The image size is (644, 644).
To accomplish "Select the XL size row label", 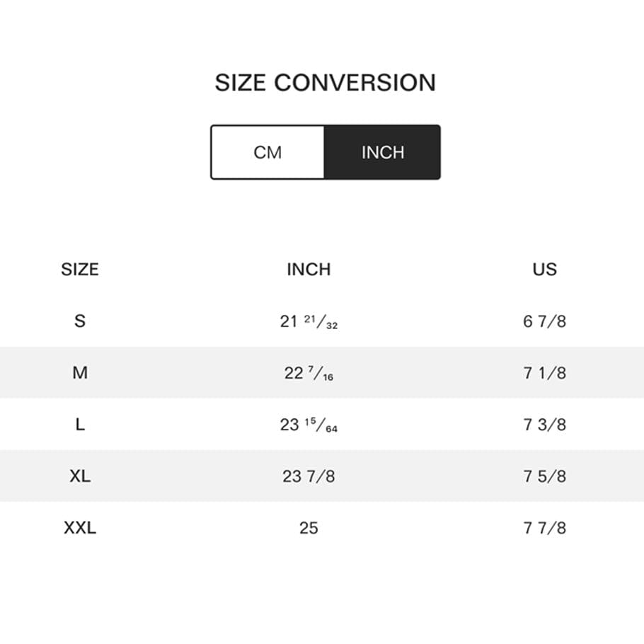I will coord(80,476).
